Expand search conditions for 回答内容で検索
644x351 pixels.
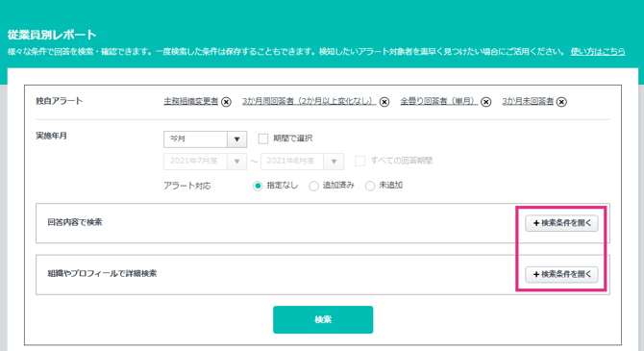tap(561, 223)
